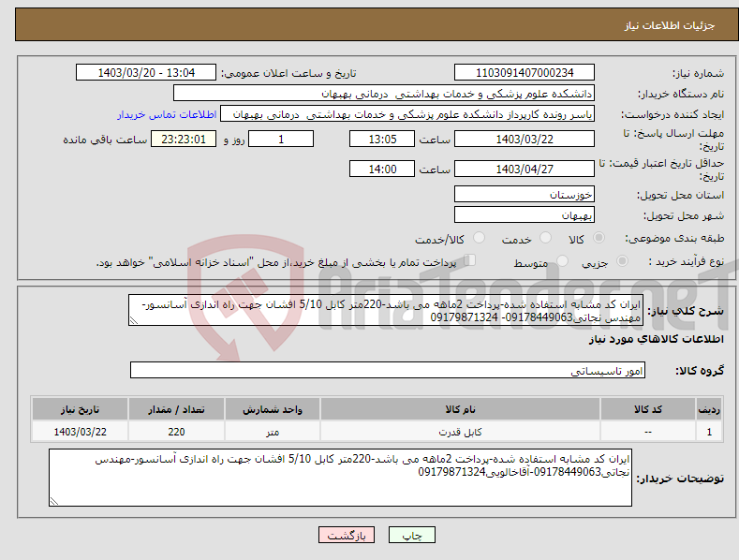Click the کابل قدرت item name cell
Screen dimensions: 739x560
(460, 432)
